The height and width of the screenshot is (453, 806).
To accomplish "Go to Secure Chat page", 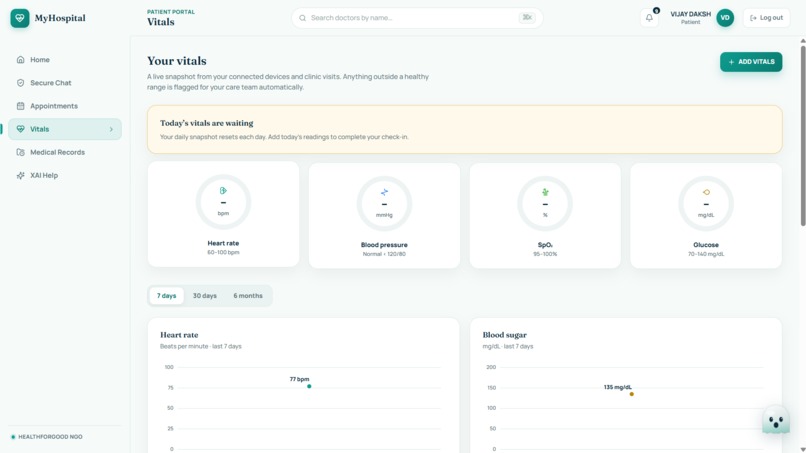I will coord(65,83).
